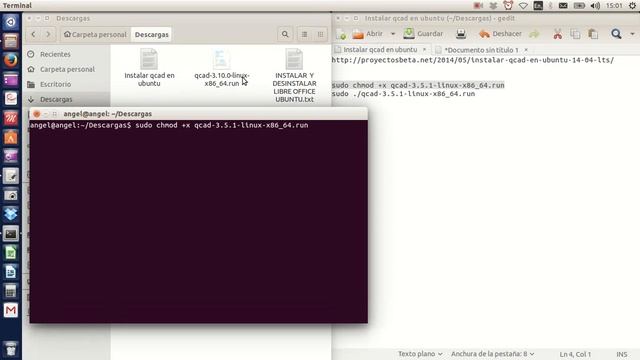Screen dimensions: 640x360
Task: Open the network indicator in top panel
Action: 523,6
